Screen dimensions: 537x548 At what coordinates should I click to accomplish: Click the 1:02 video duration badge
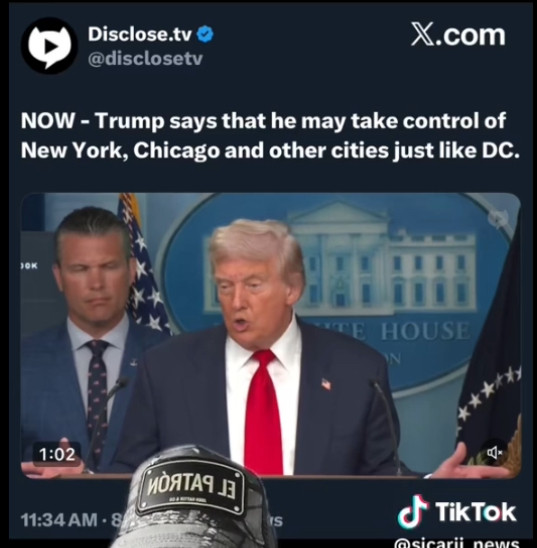pos(57,454)
